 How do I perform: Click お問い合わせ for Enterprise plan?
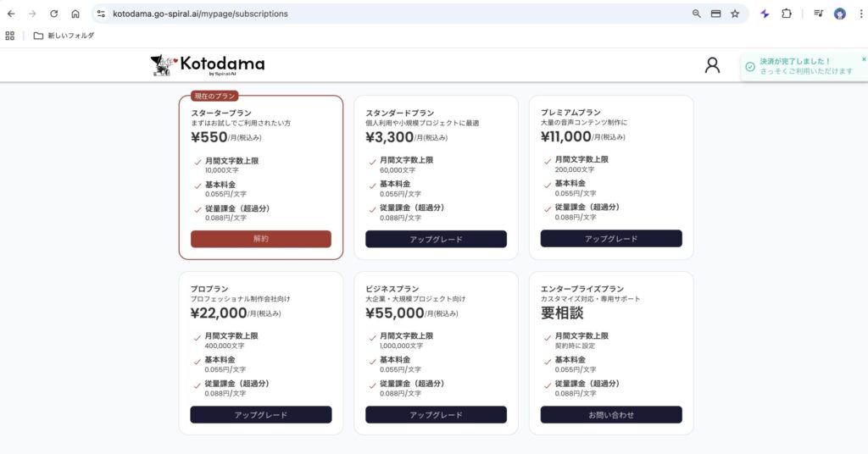tap(611, 415)
